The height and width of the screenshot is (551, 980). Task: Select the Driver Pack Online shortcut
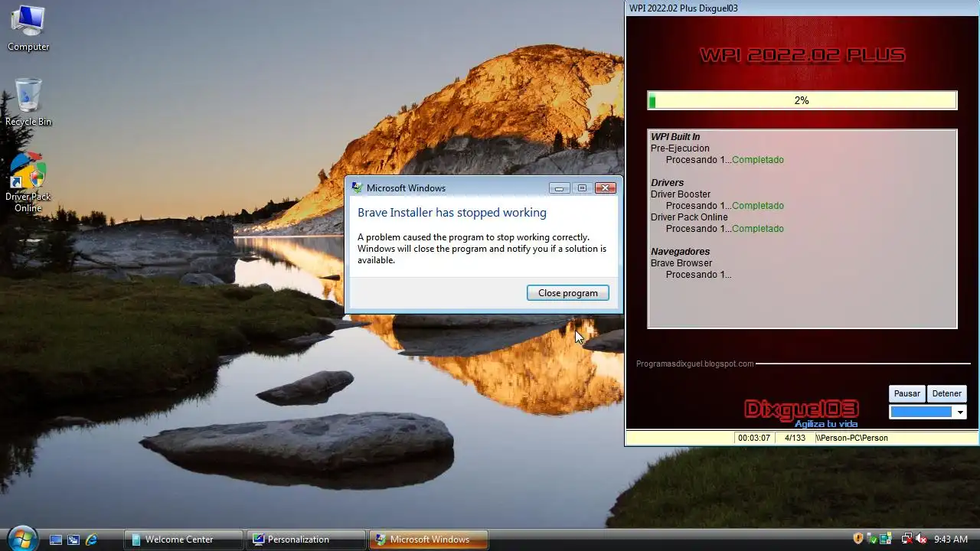click(28, 182)
